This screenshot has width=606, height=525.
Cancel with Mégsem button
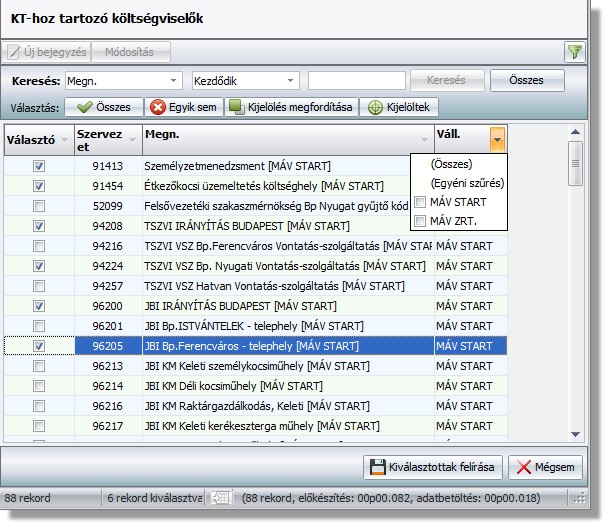545,467
